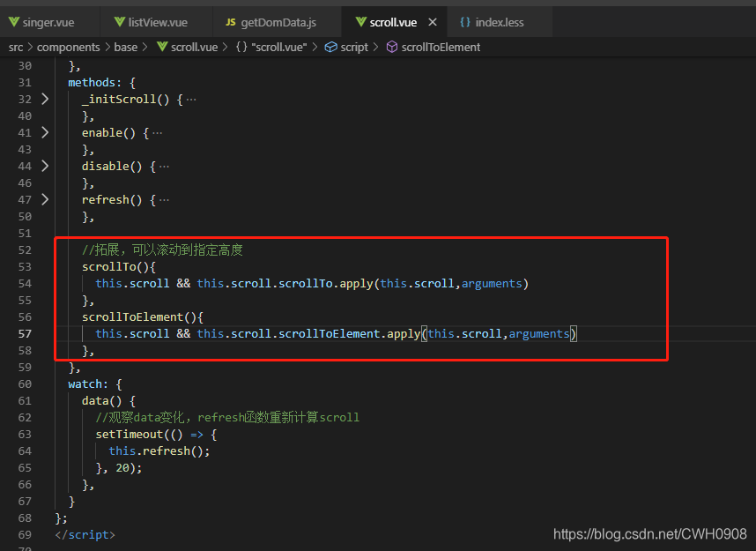Click arguments on line 54
Viewport: 756px width, 551px height.
(492, 284)
